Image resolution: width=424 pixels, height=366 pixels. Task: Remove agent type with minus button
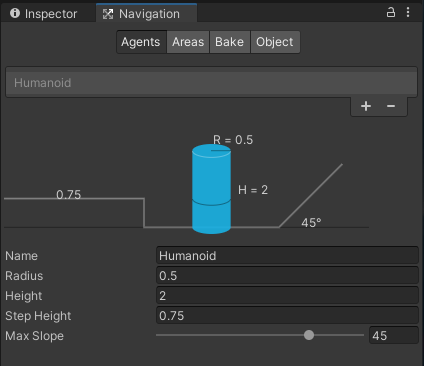[x=391, y=106]
